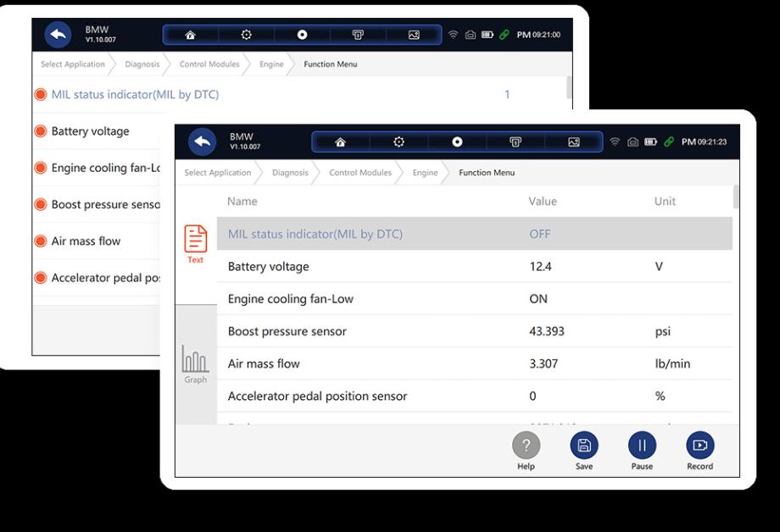Toggle the Battery voltage radio button in back window
The height and width of the screenshot is (532, 780).
[x=40, y=131]
